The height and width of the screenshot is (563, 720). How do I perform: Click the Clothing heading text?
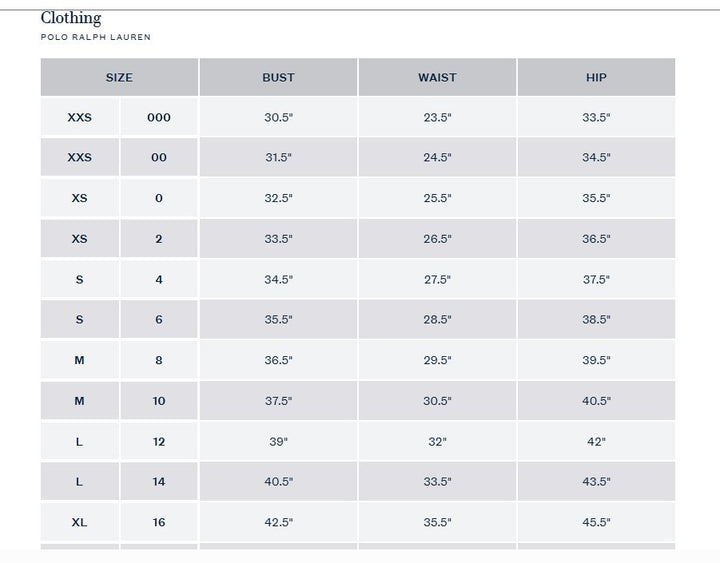(71, 18)
